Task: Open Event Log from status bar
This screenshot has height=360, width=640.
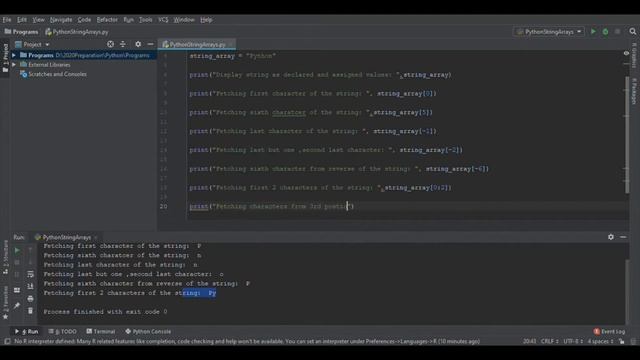Action: (x=609, y=331)
